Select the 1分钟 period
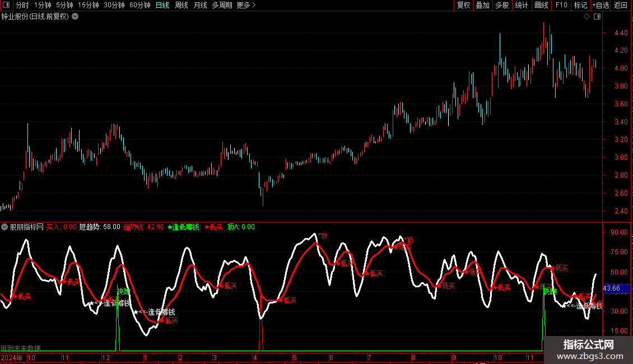This screenshot has height=364, width=633. pos(43,5)
